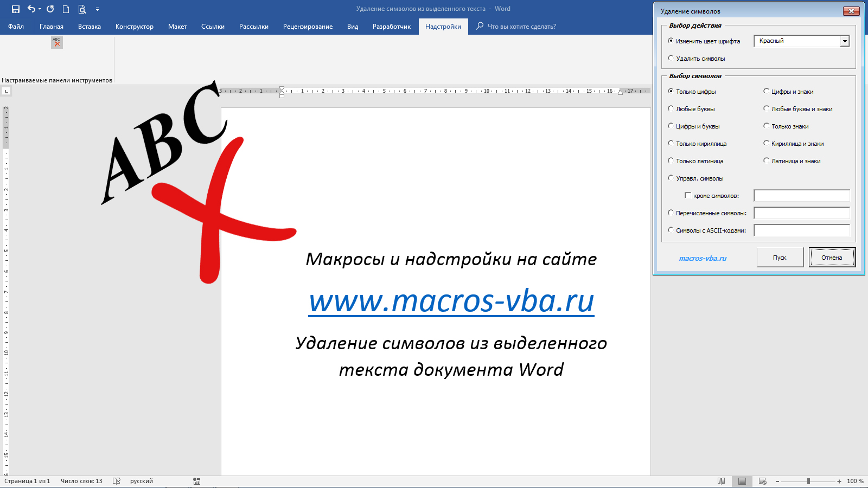Screen dimensions: 868x488
Task: Click the Save icon on Quick Access Toolbar
Action: [16, 9]
